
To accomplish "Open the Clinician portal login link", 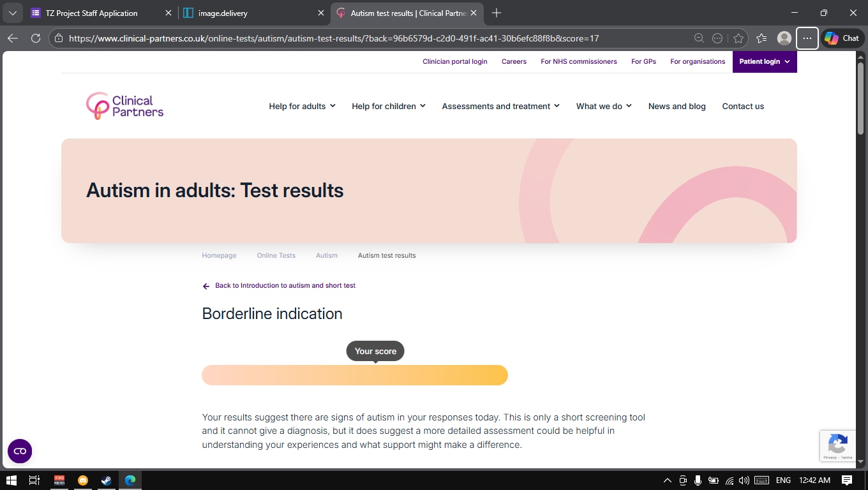I will [x=454, y=62].
